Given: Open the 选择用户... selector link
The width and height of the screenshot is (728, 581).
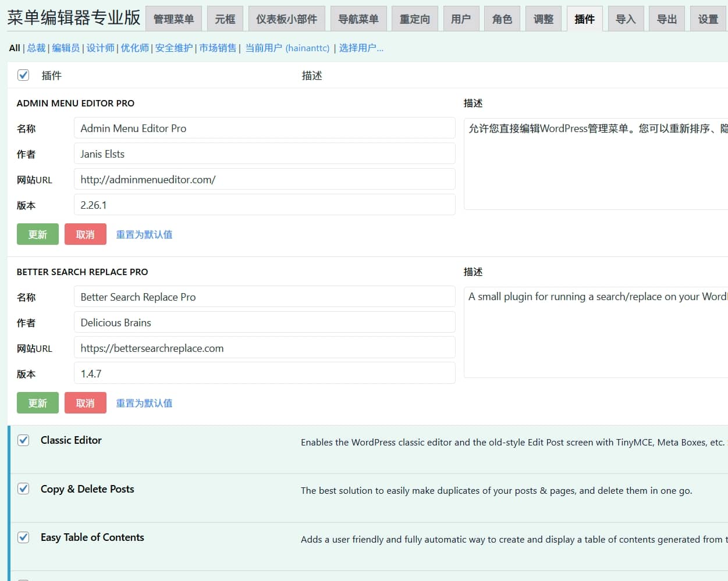Looking at the screenshot, I should (361, 48).
